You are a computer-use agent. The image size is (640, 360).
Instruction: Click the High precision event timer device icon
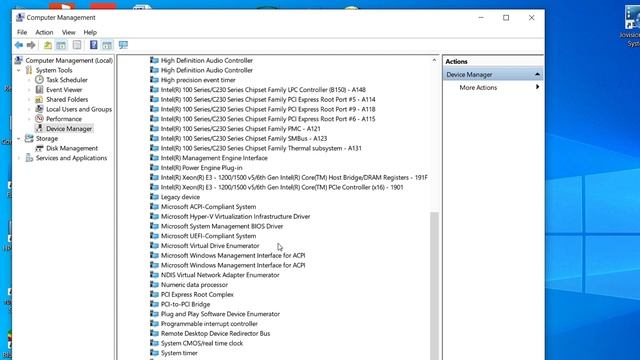click(154, 80)
